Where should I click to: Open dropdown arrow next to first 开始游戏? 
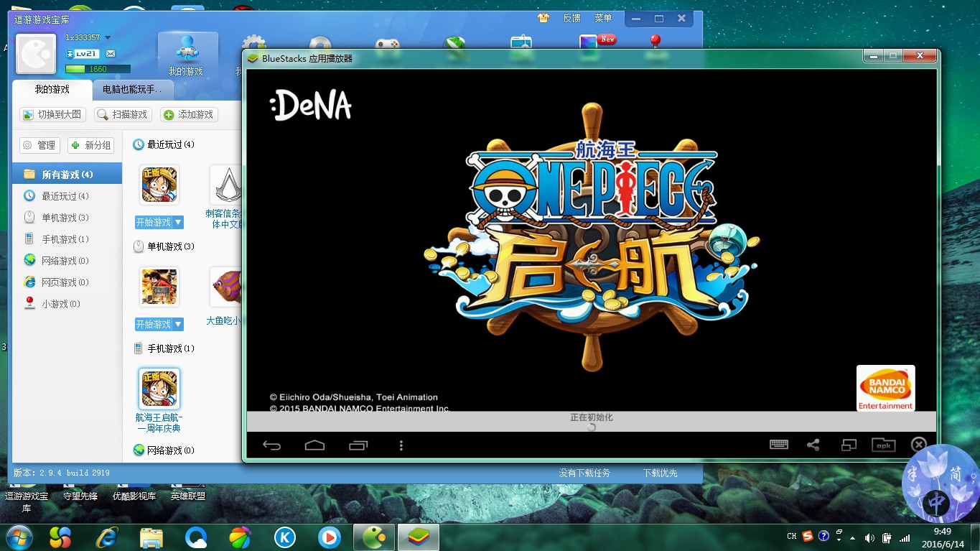pos(178,223)
